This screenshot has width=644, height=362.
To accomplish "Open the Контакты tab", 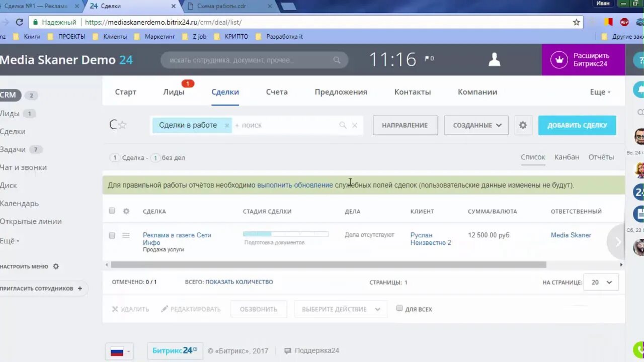I will 413,92.
